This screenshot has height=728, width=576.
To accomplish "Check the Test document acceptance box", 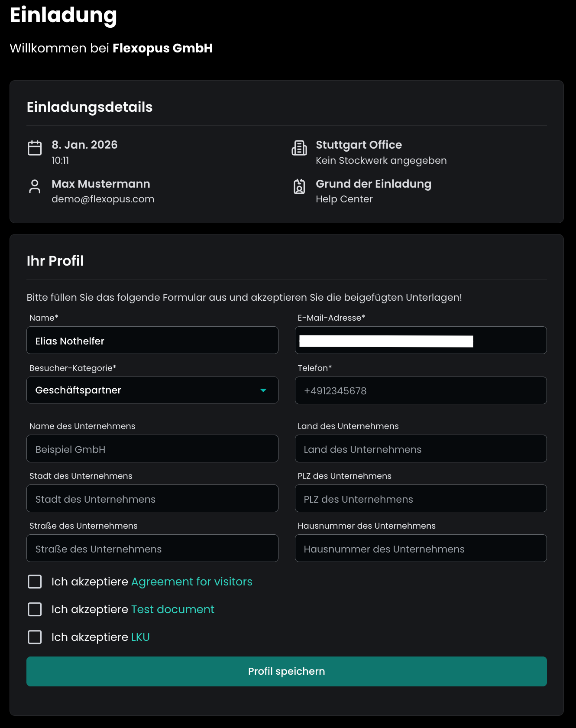I will 35,609.
